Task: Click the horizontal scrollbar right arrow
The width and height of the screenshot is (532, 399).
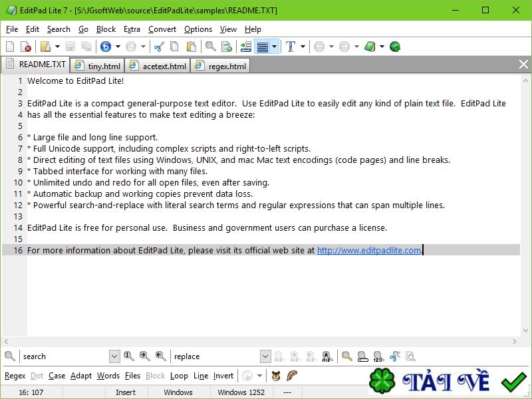Action: click(515, 341)
